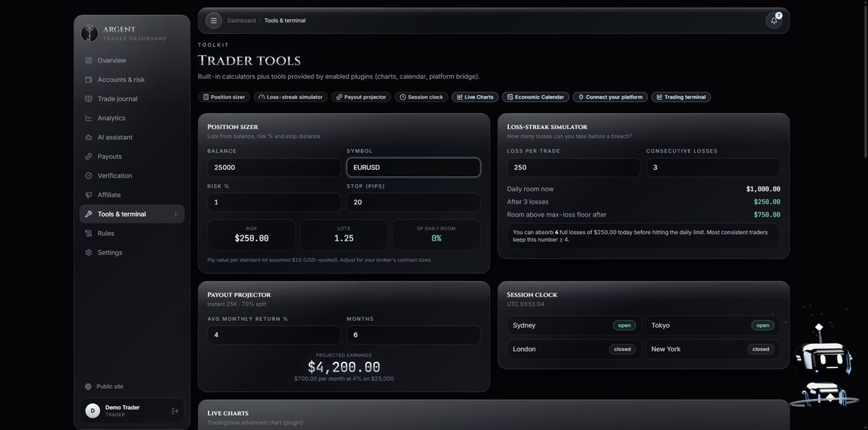Open the AI assistant page

[132, 137]
